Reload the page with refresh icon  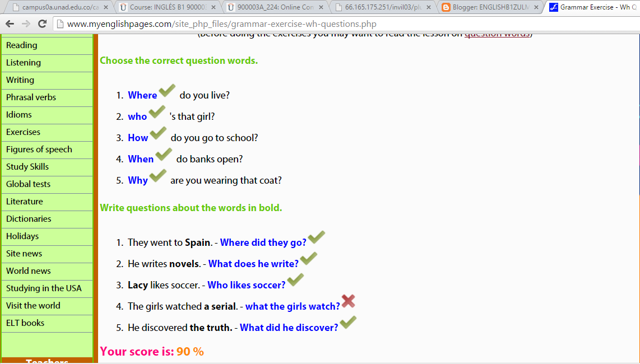click(x=42, y=24)
